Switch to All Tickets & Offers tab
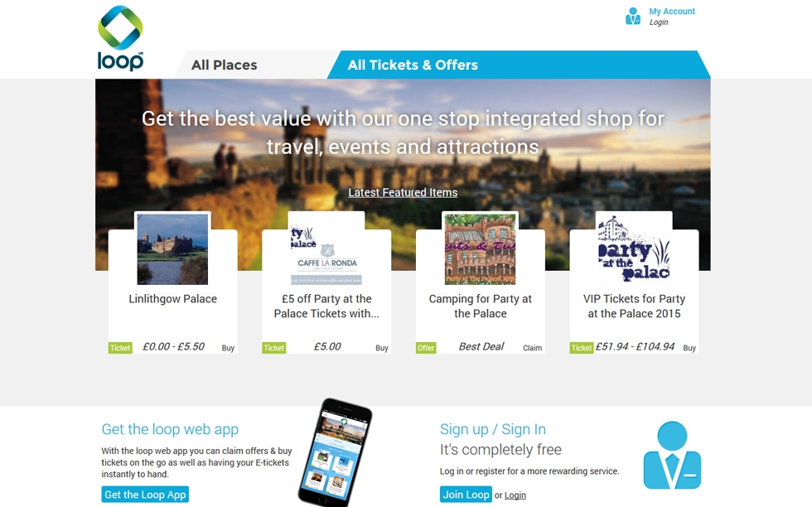This screenshot has width=812, height=507. 413,65
